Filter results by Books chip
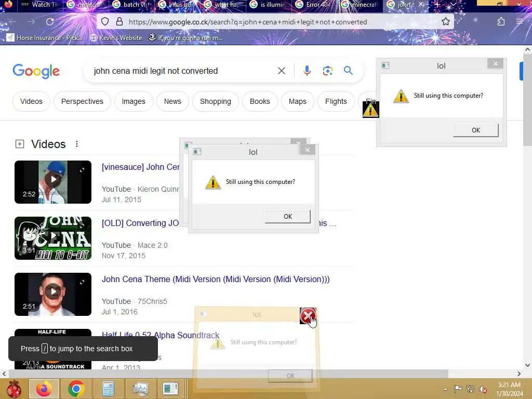This screenshot has height=399, width=532. [x=260, y=101]
